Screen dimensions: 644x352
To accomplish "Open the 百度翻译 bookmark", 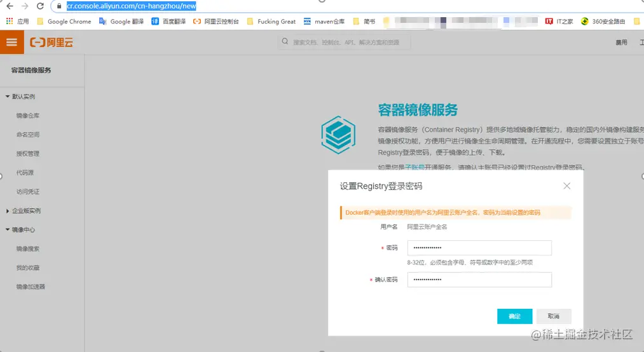I will click(x=168, y=22).
